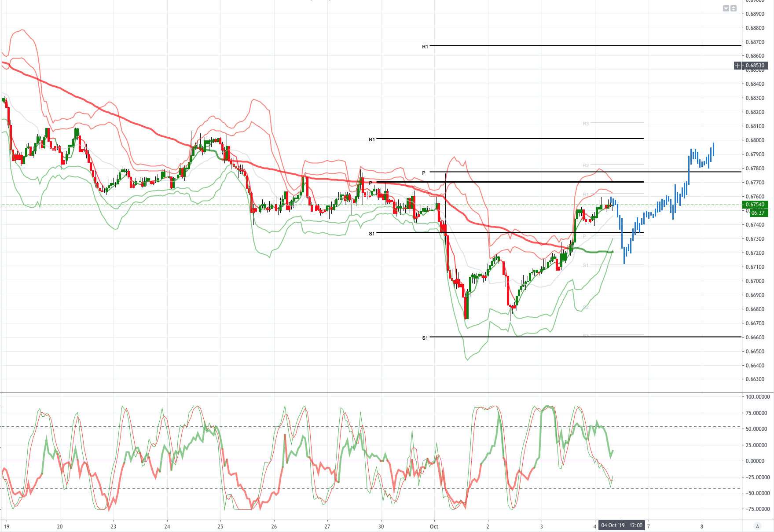Click 100.00000 on the oscillator scale
The image size is (774, 532).
[x=758, y=397]
